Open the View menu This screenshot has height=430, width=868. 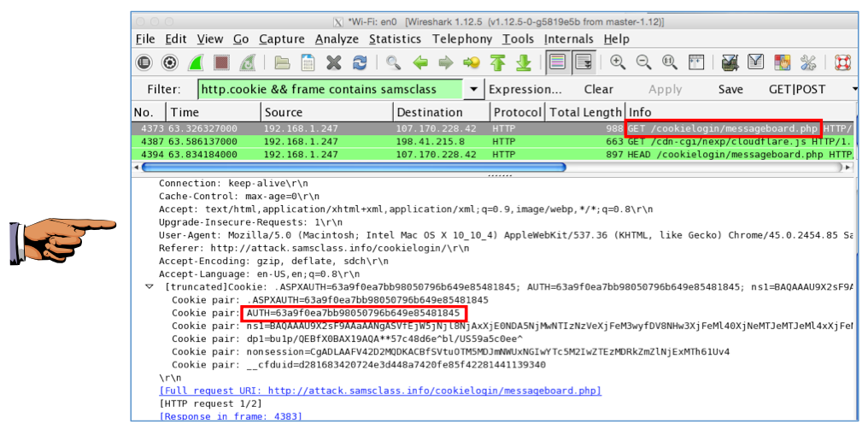pyautogui.click(x=210, y=39)
